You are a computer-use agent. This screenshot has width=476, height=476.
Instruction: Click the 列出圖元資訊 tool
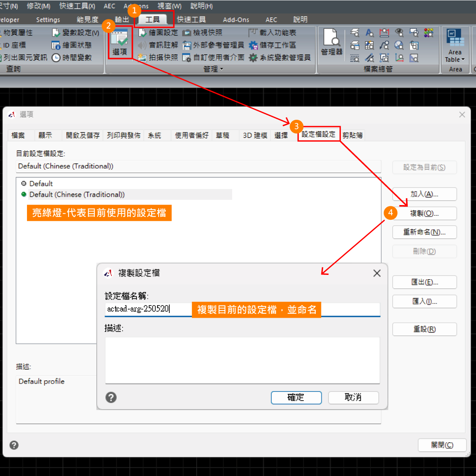tap(23, 58)
